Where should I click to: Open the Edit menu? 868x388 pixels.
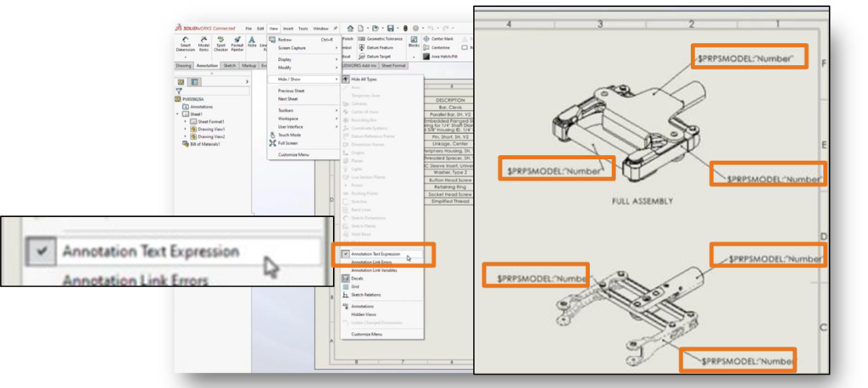pos(260,28)
